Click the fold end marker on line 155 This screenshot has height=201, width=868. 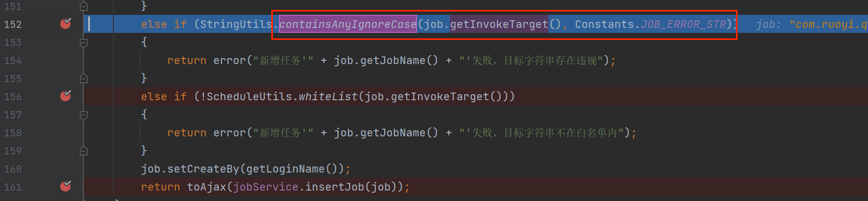pos(84,78)
